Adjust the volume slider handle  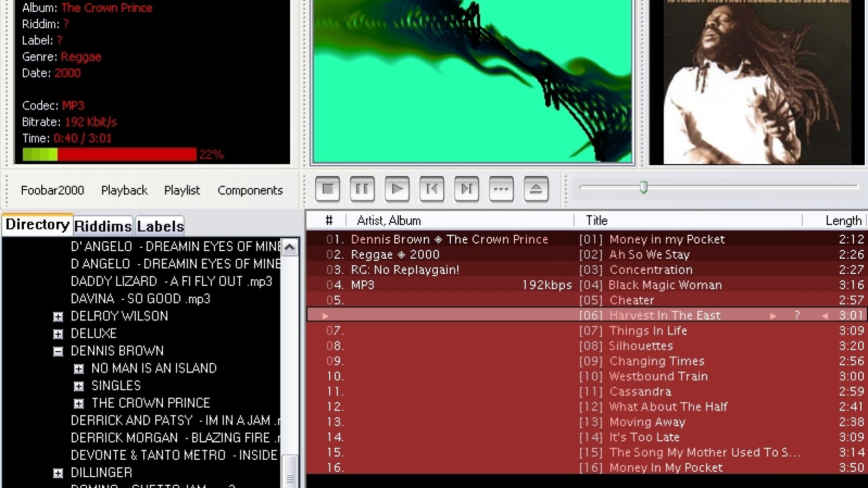643,188
